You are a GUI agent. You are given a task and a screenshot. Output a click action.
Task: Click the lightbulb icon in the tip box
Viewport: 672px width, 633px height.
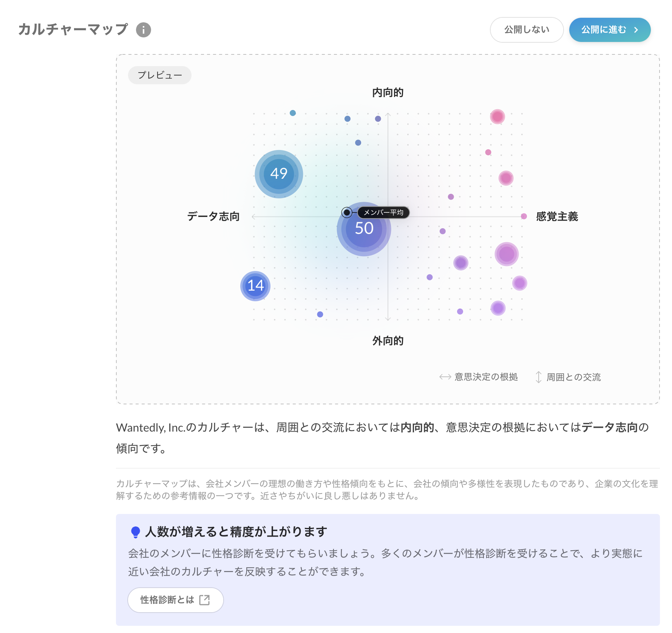[x=135, y=532]
